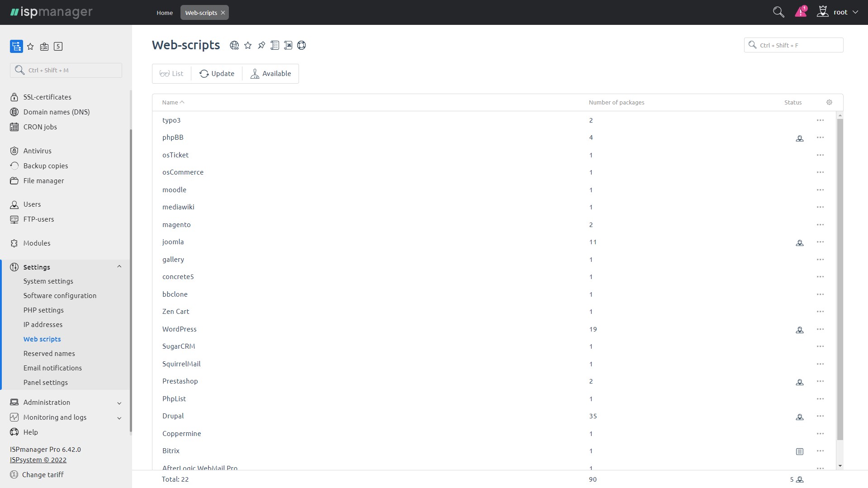Open File manager menu item
The width and height of the screenshot is (868, 488).
tap(44, 181)
